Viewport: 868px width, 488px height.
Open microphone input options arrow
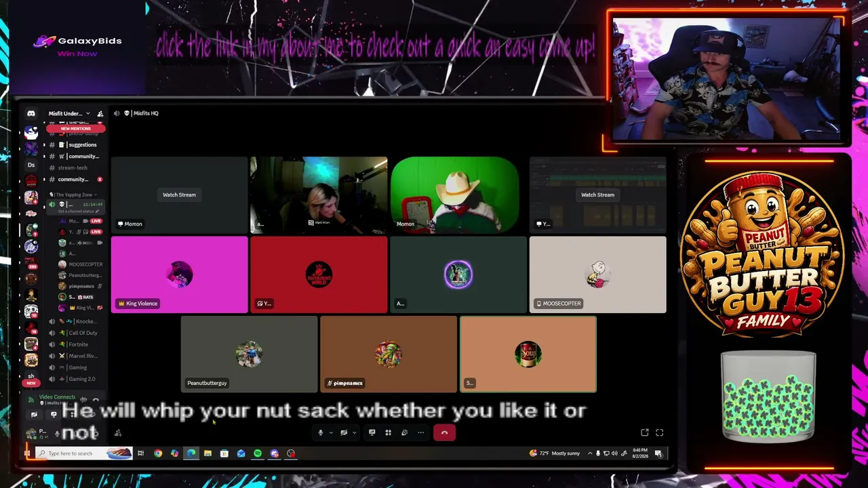pos(330,432)
